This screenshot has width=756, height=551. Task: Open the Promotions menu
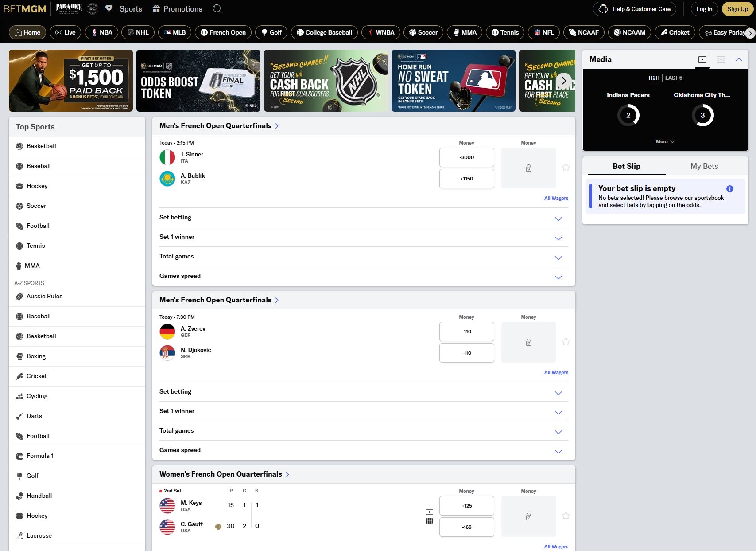click(177, 8)
